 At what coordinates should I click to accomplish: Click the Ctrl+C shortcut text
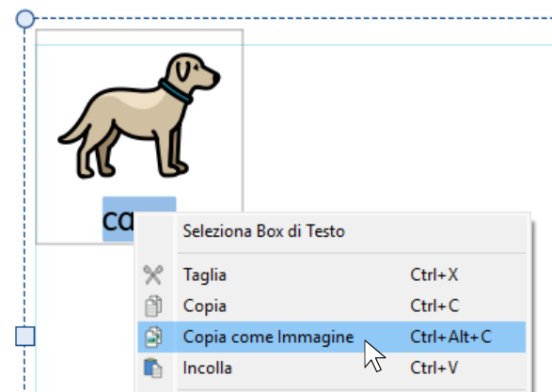point(434,306)
